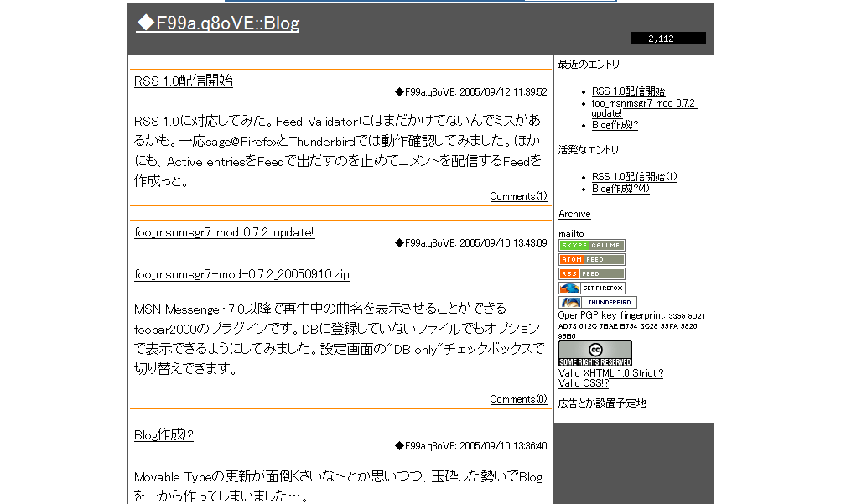The image size is (841, 504).
Task: Open Comments(0) under the foo_msnmsgr7 post
Action: (518, 399)
